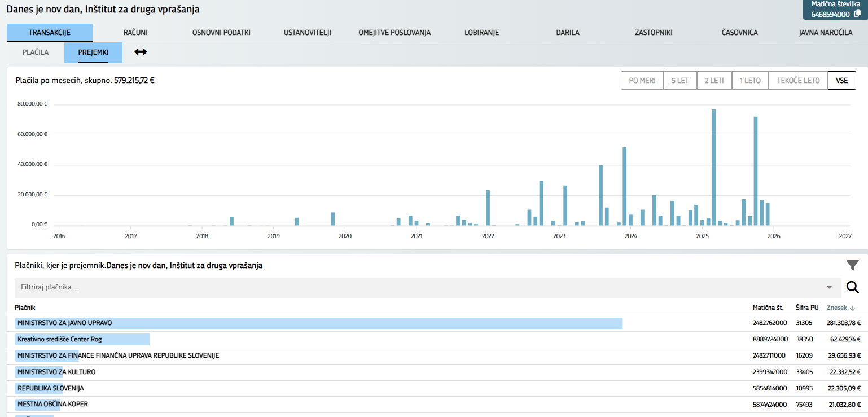The width and height of the screenshot is (868, 417).
Task: Sort by the Znesek column arrow
Action: (852, 308)
